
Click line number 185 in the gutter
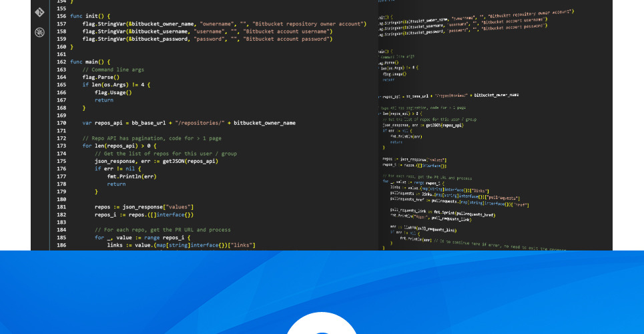click(61, 238)
